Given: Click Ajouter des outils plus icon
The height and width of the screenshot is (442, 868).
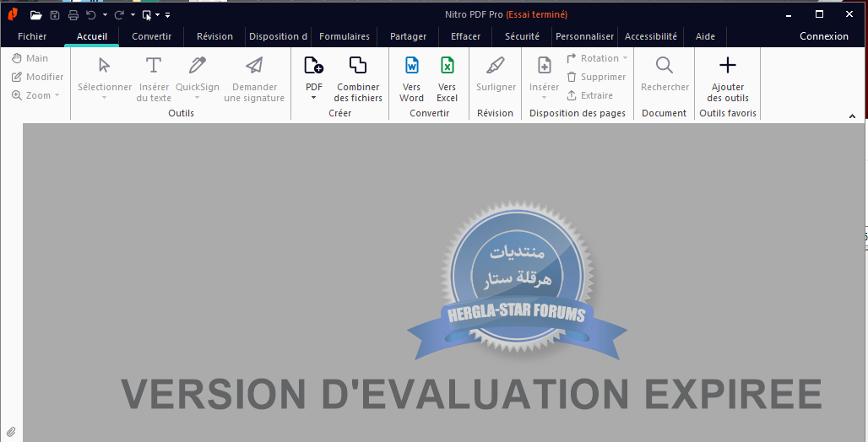Looking at the screenshot, I should (727, 65).
